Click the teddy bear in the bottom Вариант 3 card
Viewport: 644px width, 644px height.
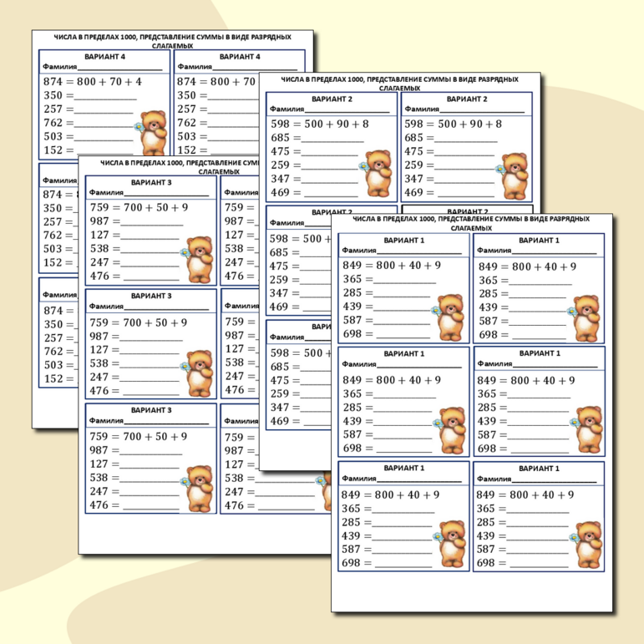click(199, 487)
